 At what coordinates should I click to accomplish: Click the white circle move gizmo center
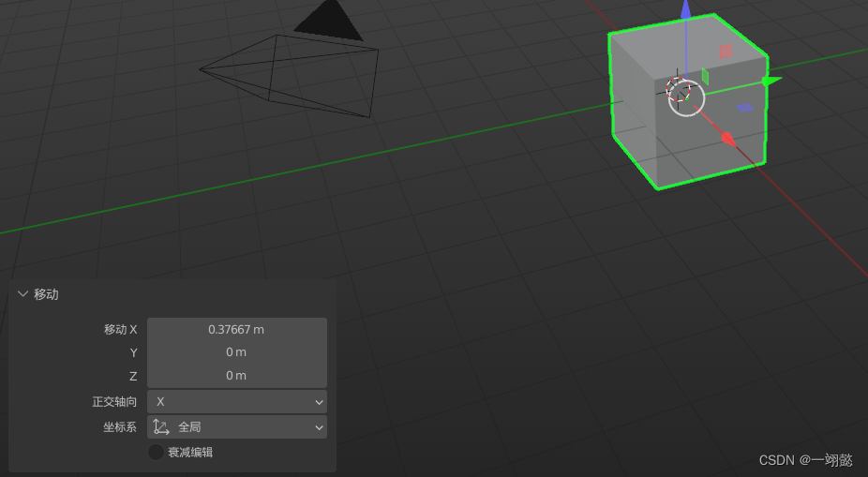point(686,98)
